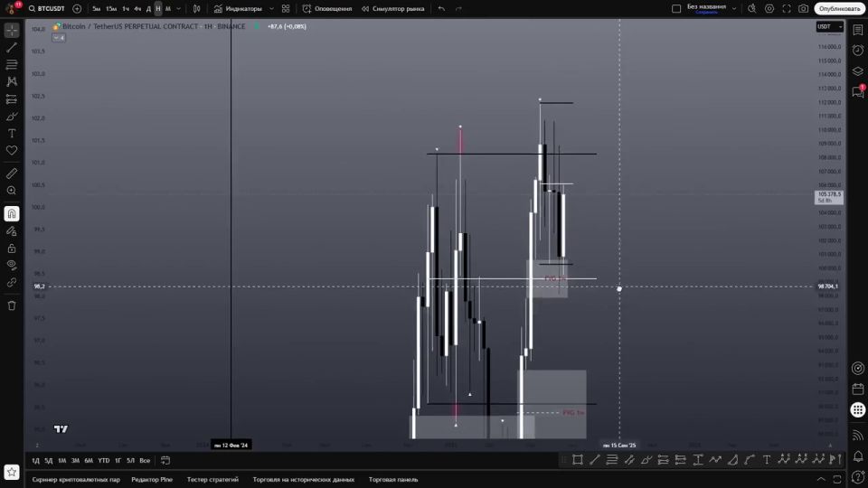This screenshot has width=868, height=488.
Task: Set date range to 3М
Action: [x=75, y=460]
